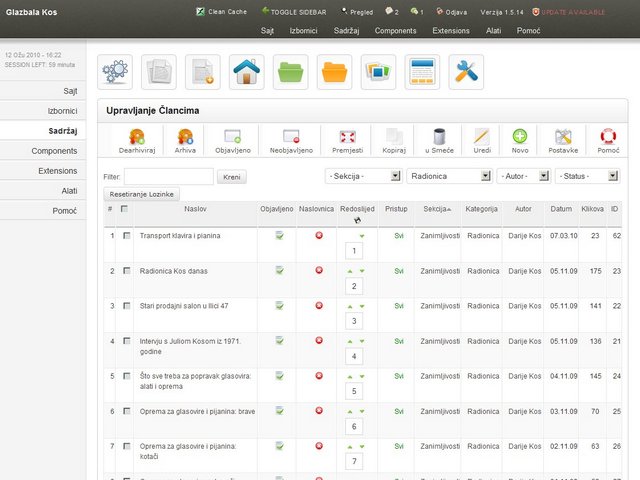
Task: Check the box for Radionica Kos danas
Action: pyautogui.click(x=126, y=271)
